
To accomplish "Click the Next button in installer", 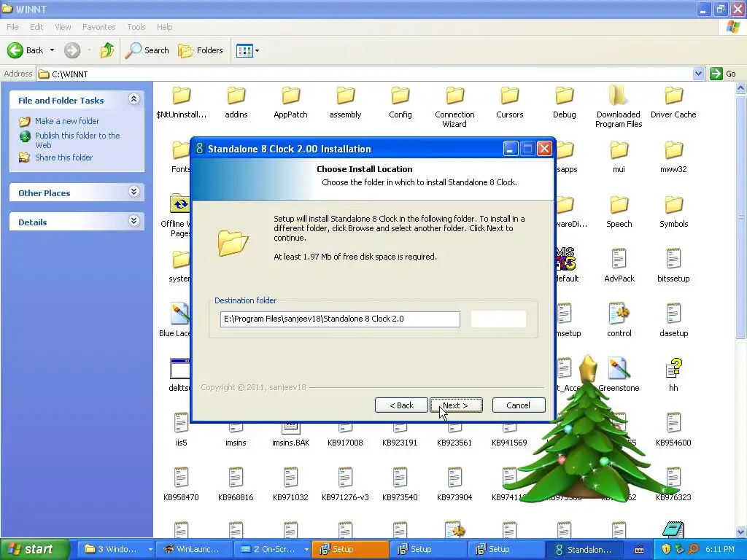I will click(456, 405).
